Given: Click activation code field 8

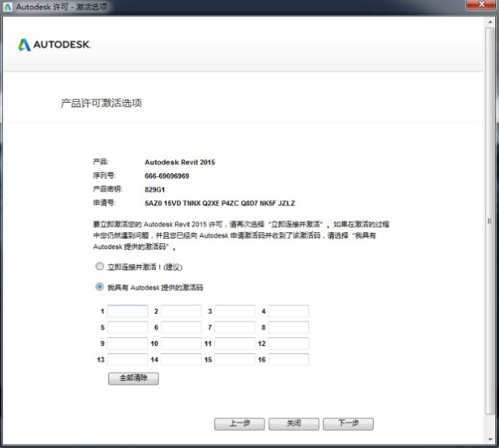Looking at the screenshot, I should (288, 327).
